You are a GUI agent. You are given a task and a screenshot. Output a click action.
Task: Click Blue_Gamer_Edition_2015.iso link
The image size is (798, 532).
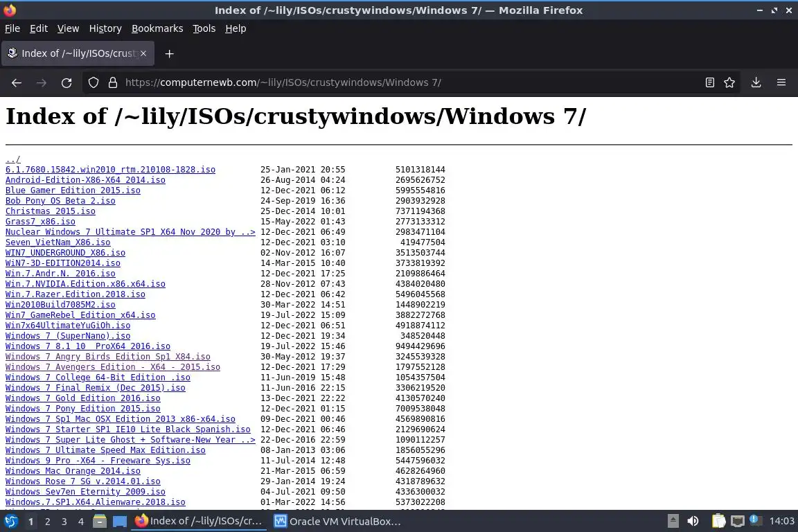[x=73, y=190]
